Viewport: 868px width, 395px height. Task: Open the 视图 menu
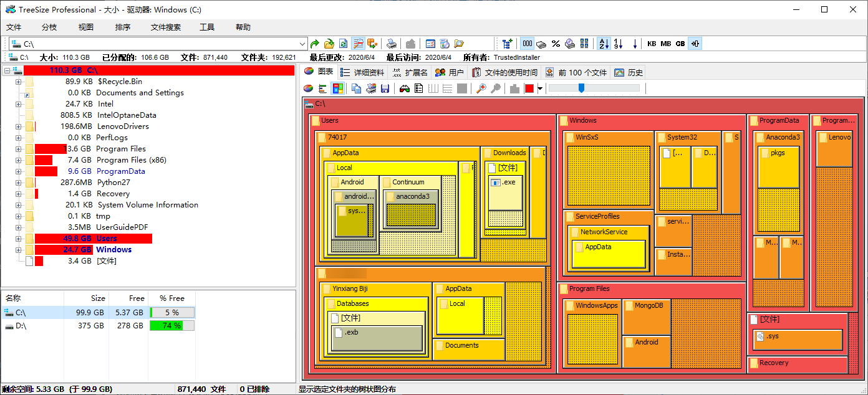[x=86, y=27]
